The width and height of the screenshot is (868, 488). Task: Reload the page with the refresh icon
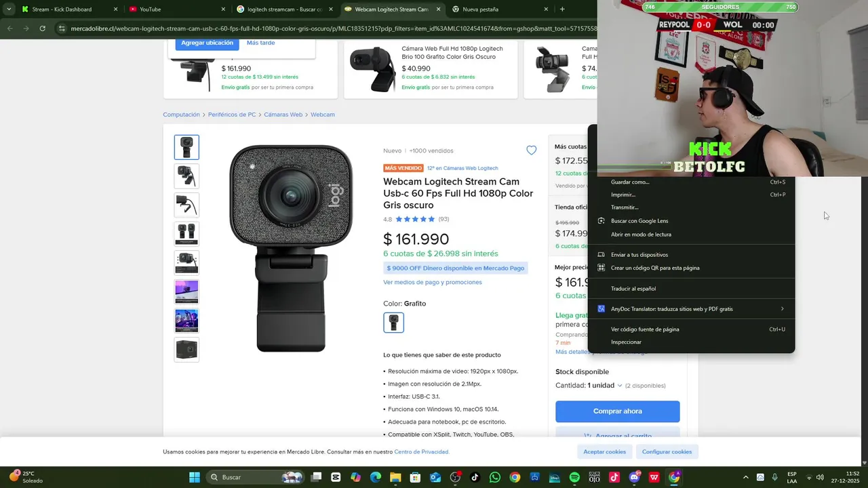42,28
